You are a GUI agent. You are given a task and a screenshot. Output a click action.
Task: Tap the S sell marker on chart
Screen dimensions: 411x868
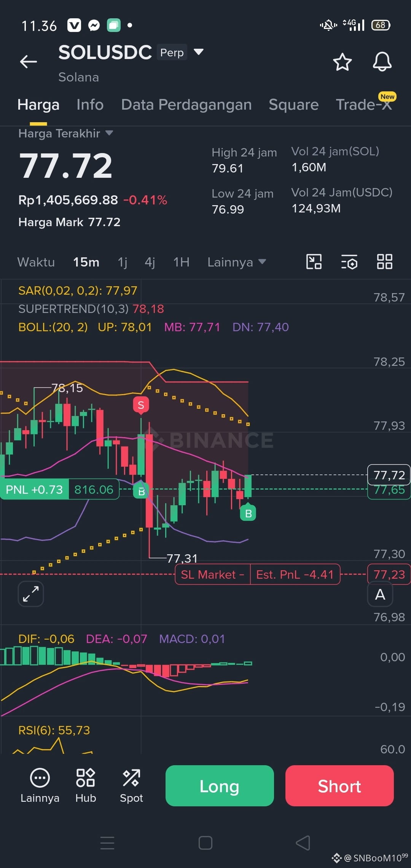141,405
